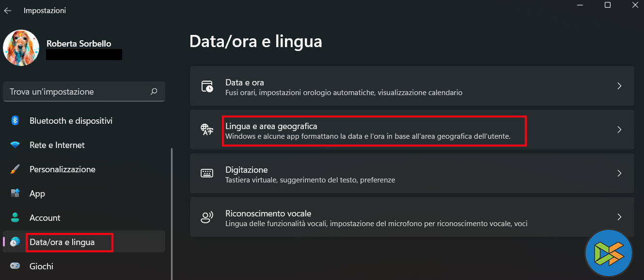644x280 pixels.
Task: Expand Digitazione chevron arrow
Action: pos(619,173)
